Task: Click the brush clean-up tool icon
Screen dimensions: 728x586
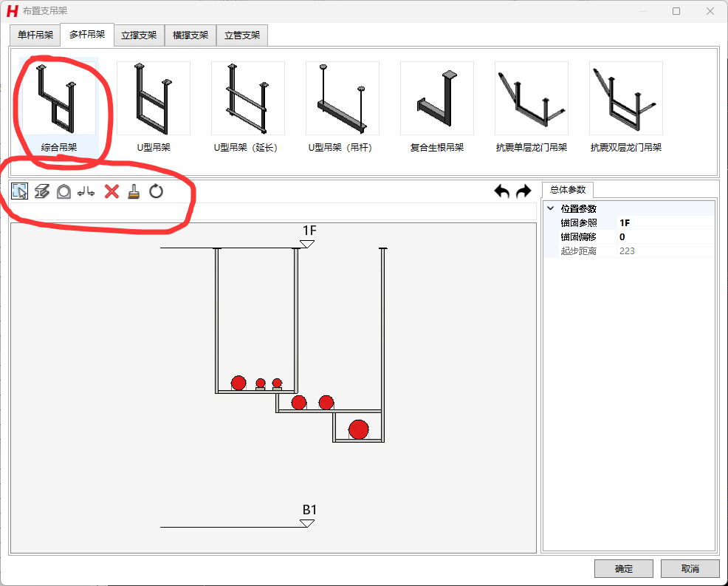Action: point(134,191)
